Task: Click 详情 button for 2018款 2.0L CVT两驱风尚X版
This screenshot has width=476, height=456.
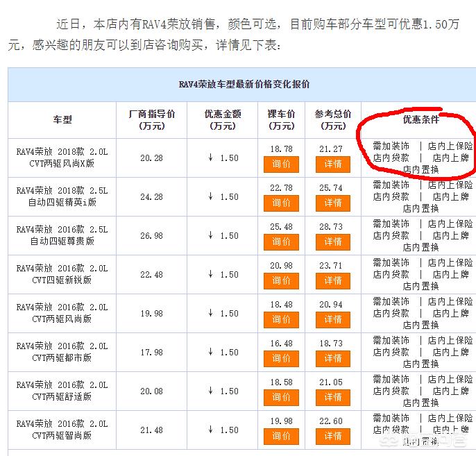Action: point(333,164)
